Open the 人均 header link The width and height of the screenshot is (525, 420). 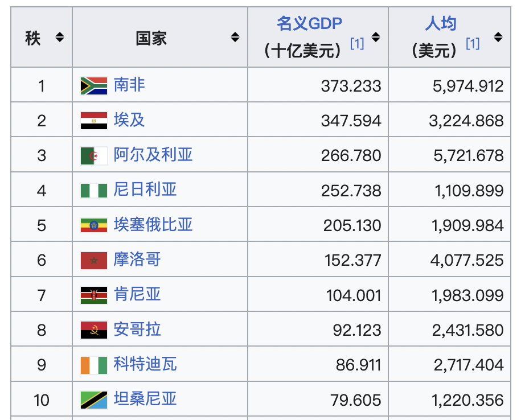441,24
